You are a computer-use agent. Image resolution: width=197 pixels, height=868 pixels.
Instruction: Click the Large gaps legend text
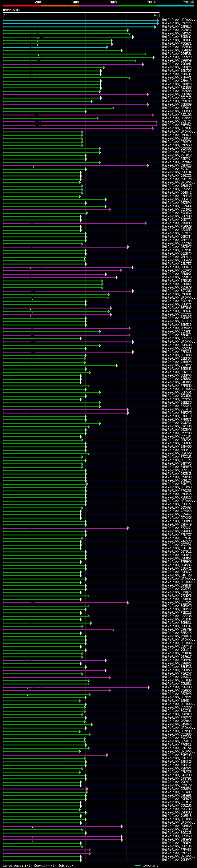(37, 865)
